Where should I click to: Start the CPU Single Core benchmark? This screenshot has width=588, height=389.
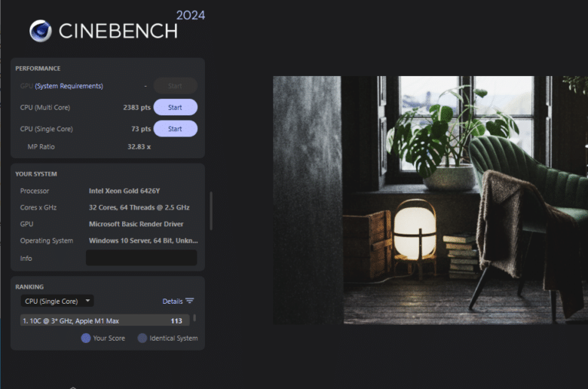[175, 129]
